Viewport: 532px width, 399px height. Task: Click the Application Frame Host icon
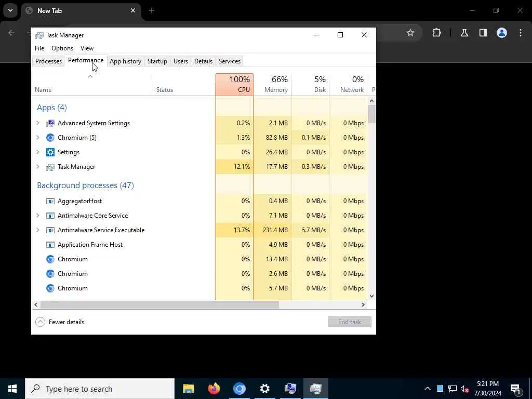point(50,245)
